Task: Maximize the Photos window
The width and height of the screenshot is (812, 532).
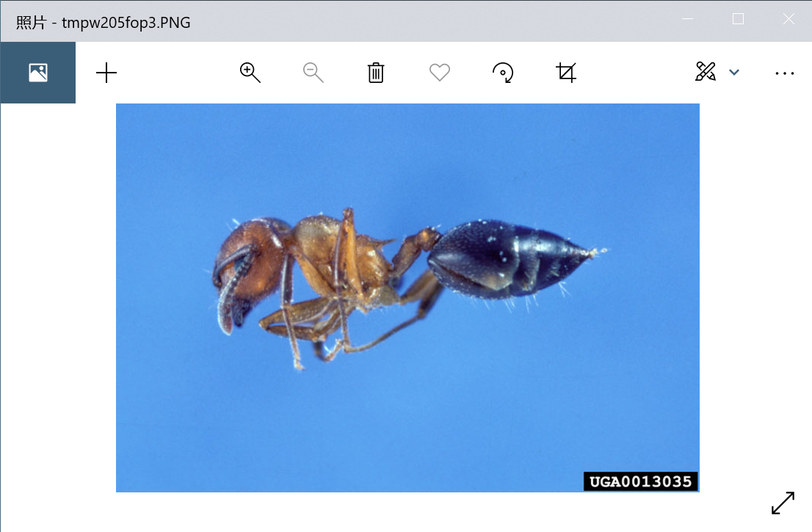Action: [738, 19]
